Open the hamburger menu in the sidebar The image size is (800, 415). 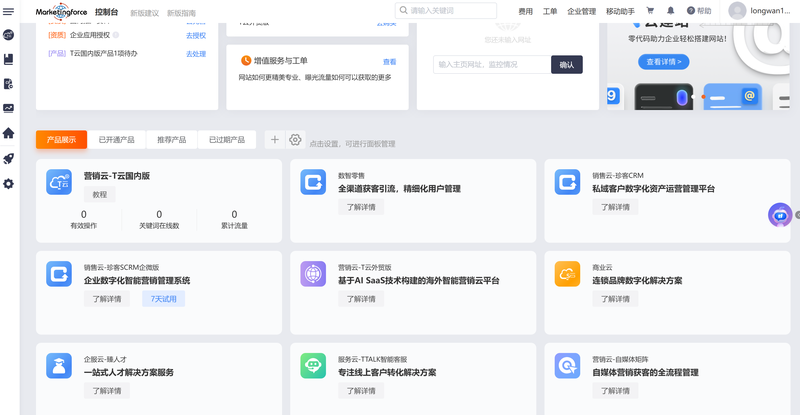[x=8, y=11]
